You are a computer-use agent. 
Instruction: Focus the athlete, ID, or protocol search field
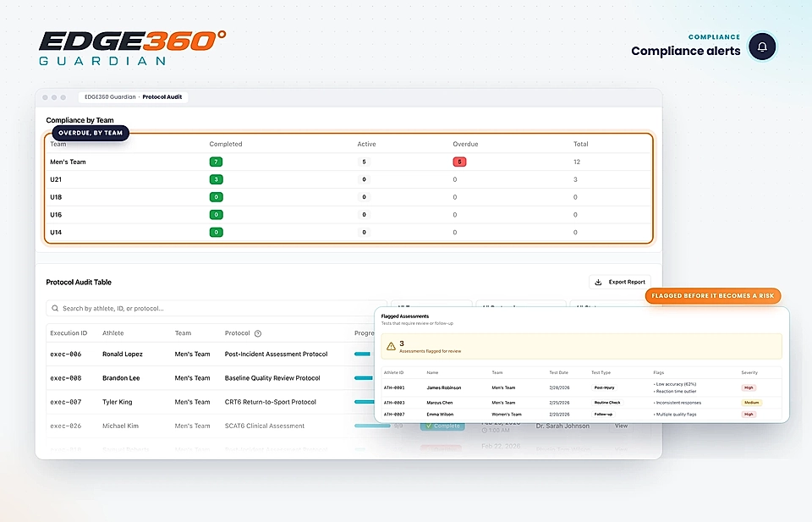pyautogui.click(x=217, y=308)
